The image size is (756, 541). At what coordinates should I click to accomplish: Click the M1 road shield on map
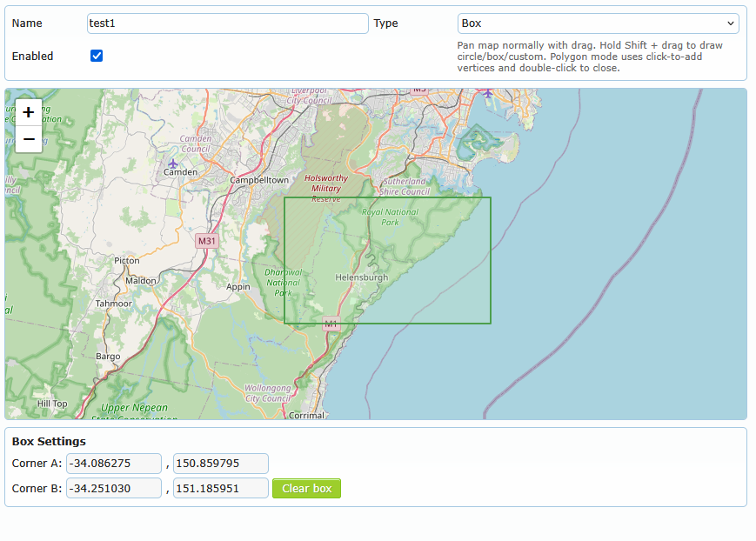click(331, 324)
